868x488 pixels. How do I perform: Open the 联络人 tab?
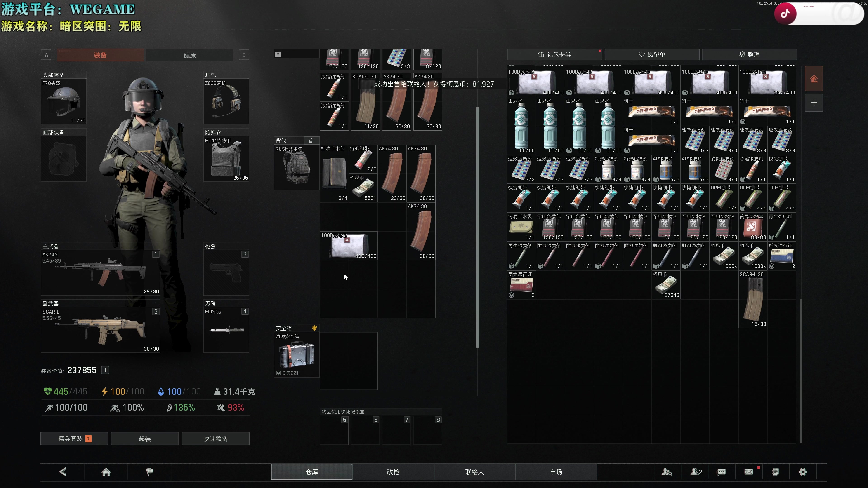(474, 472)
